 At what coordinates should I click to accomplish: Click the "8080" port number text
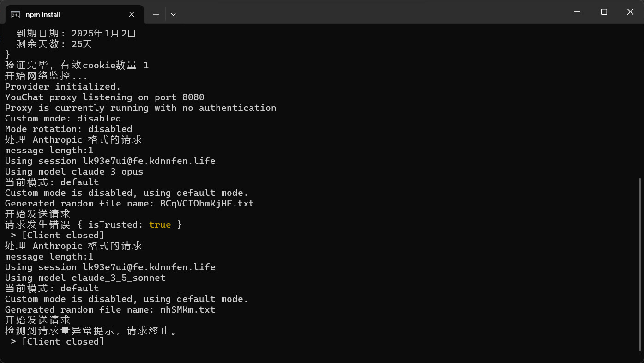193,97
